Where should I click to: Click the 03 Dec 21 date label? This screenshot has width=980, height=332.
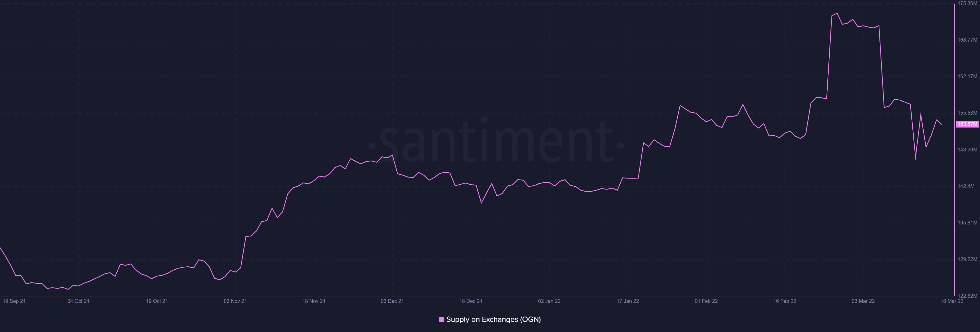(x=392, y=301)
